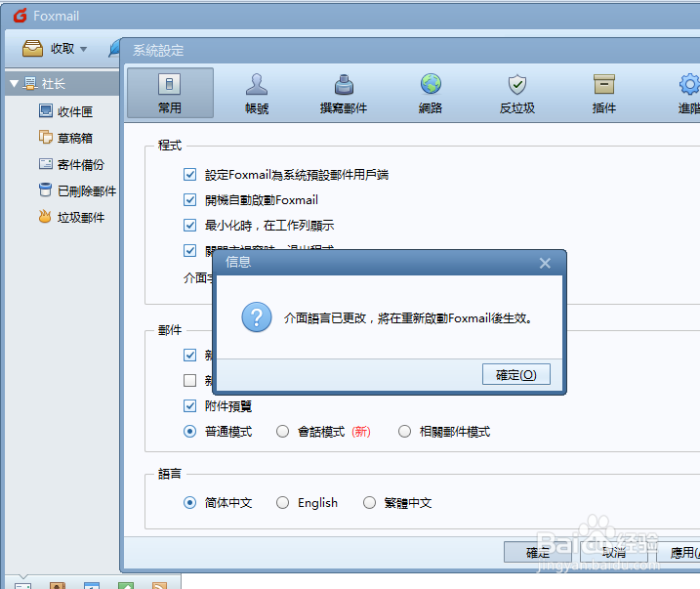Toggle 最小化時，在工作列顯示 checkbox
Viewport: 700px width, 589px height.
coord(189,225)
